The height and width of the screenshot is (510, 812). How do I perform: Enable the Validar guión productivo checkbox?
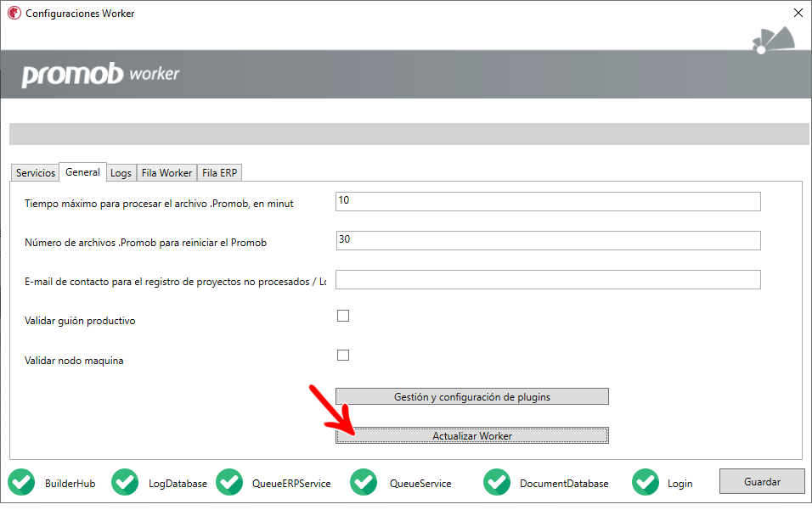343,316
